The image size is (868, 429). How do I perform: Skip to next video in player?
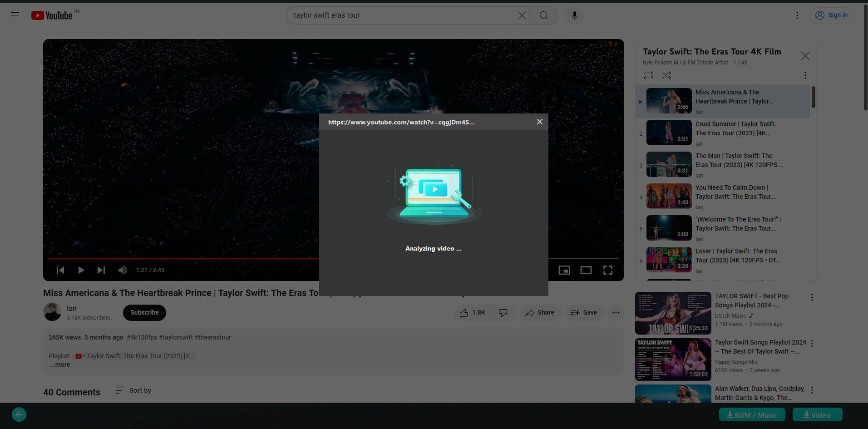pos(101,270)
